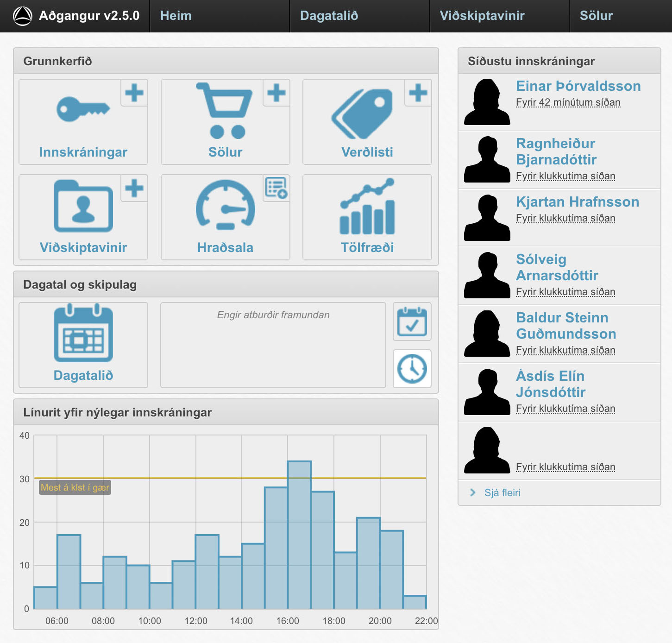Click the calendar checkmark icon button

[412, 321]
